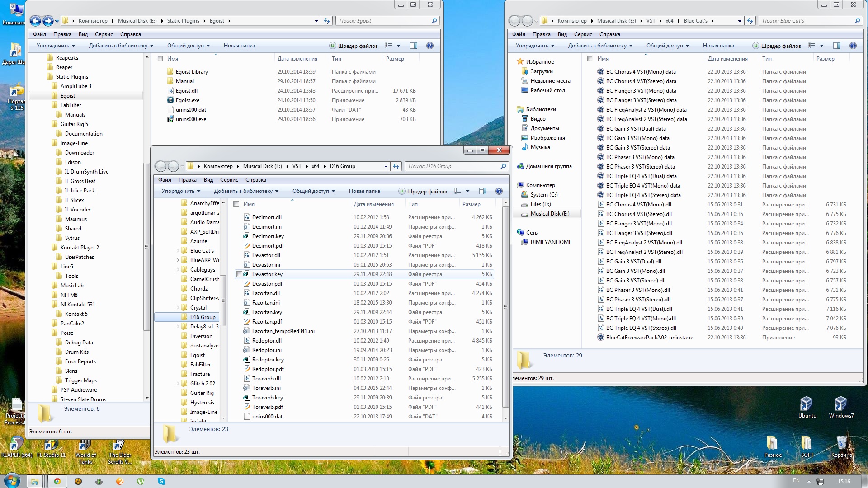Open the Правка menu in Blue Cat's window
The height and width of the screenshot is (488, 868).
(541, 34)
